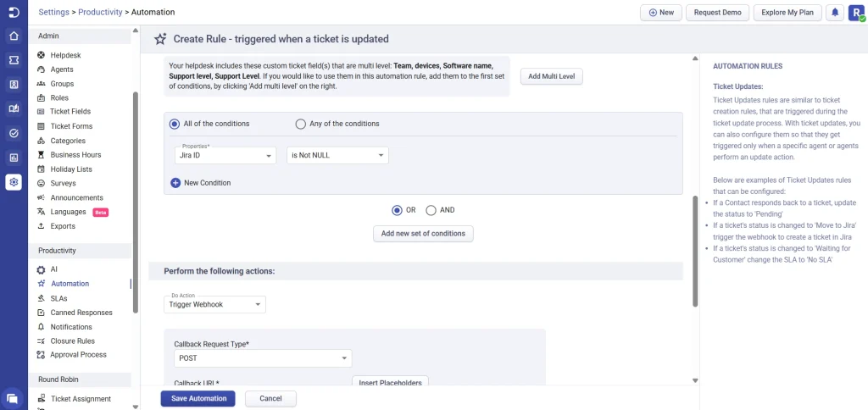This screenshot has width=868, height=410.
Task: Click Request Demo button
Action: pos(717,13)
